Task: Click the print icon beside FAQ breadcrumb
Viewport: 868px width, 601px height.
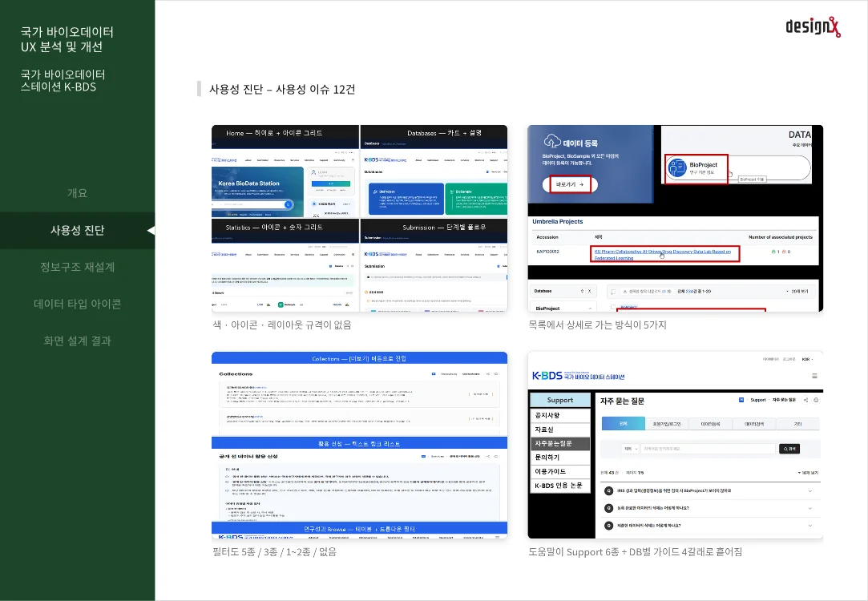Action: [816, 400]
